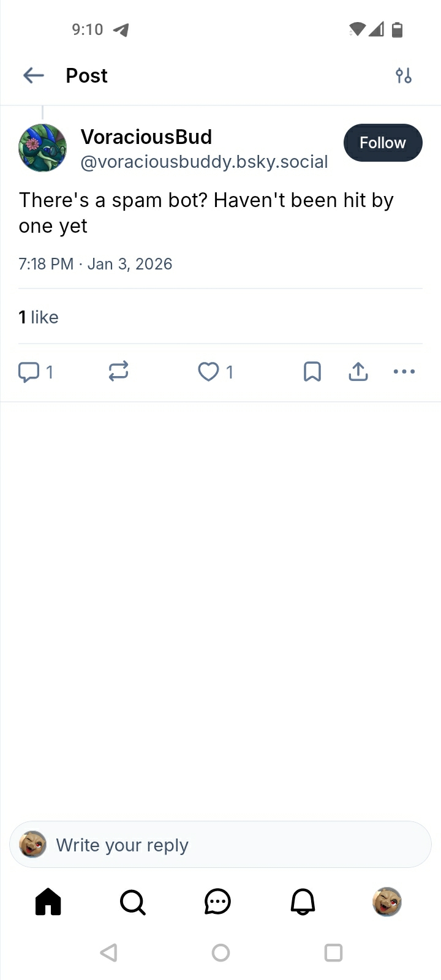Open the @voraciousbuddy.bsky.social handle

204,162
